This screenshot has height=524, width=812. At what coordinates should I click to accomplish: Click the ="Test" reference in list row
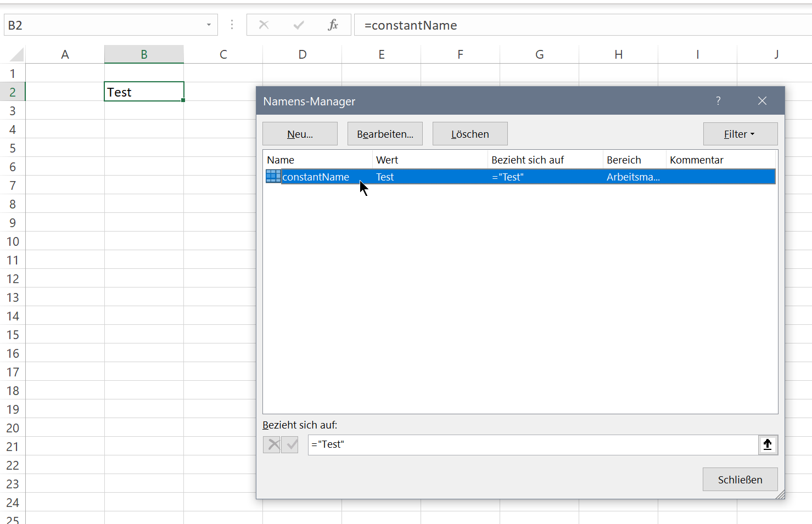[x=508, y=177]
